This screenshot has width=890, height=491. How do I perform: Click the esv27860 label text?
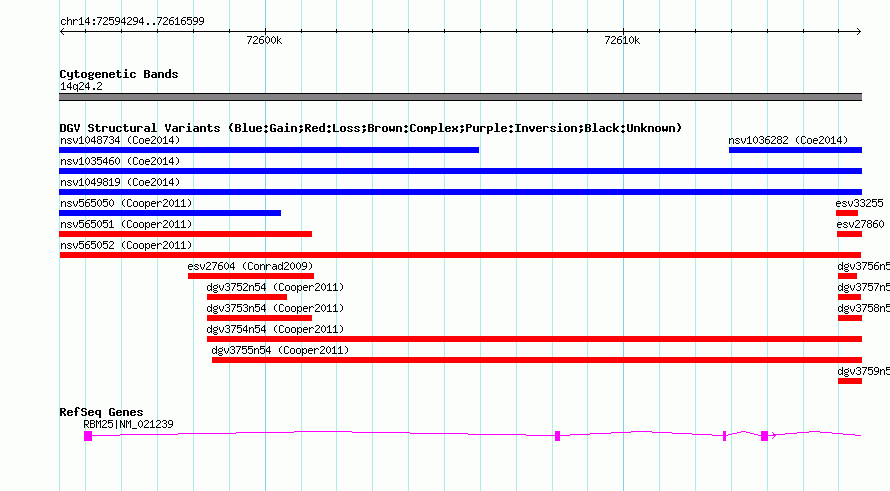860,224
